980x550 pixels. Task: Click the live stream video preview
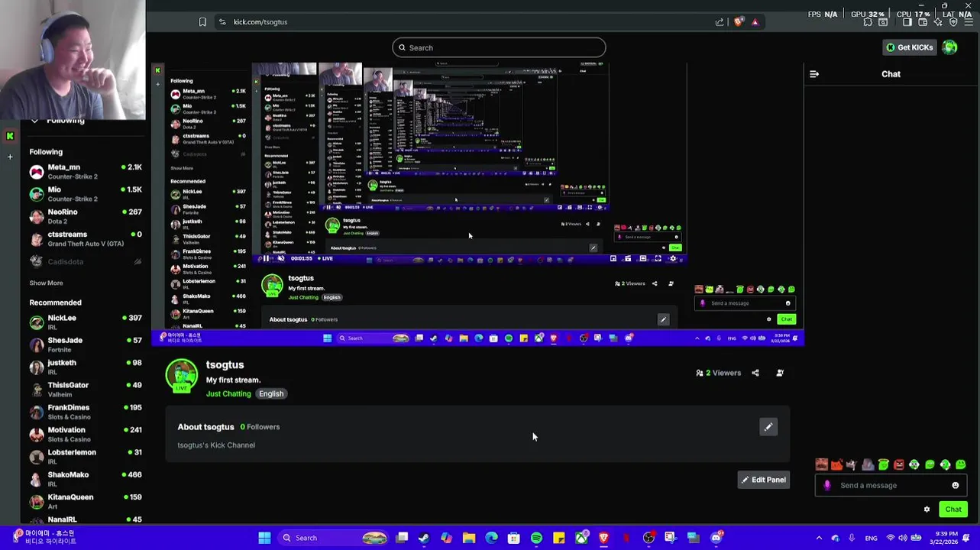tap(477, 205)
